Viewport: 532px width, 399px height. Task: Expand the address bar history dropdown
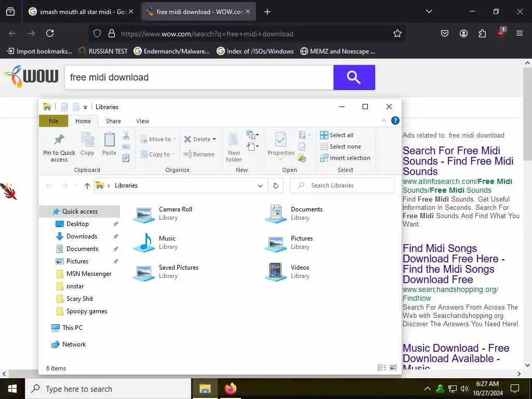(x=260, y=185)
